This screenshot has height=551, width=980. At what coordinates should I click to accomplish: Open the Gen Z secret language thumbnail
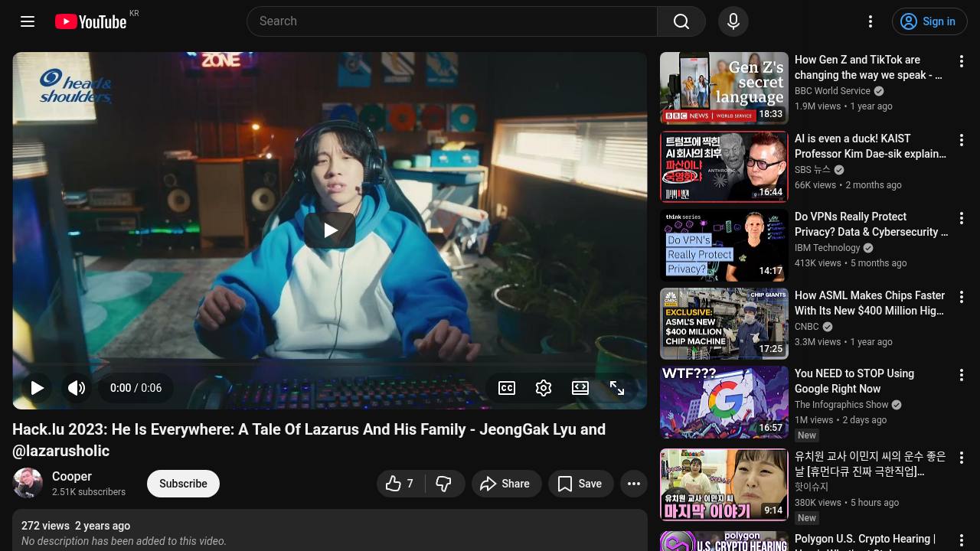click(724, 88)
